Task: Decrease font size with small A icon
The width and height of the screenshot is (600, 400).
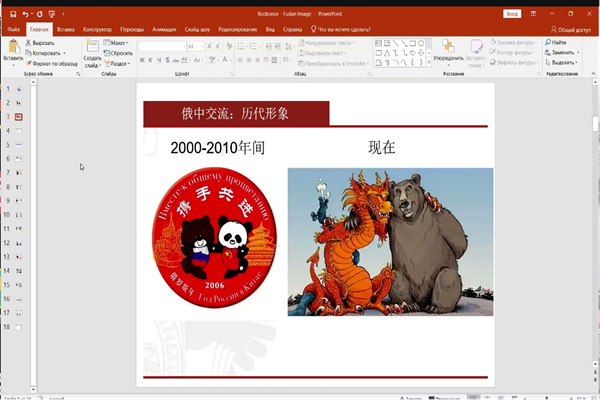Action: [218, 46]
